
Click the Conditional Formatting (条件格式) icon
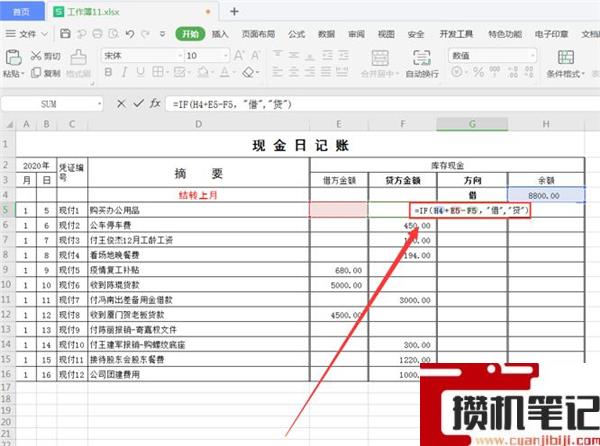coord(566,57)
